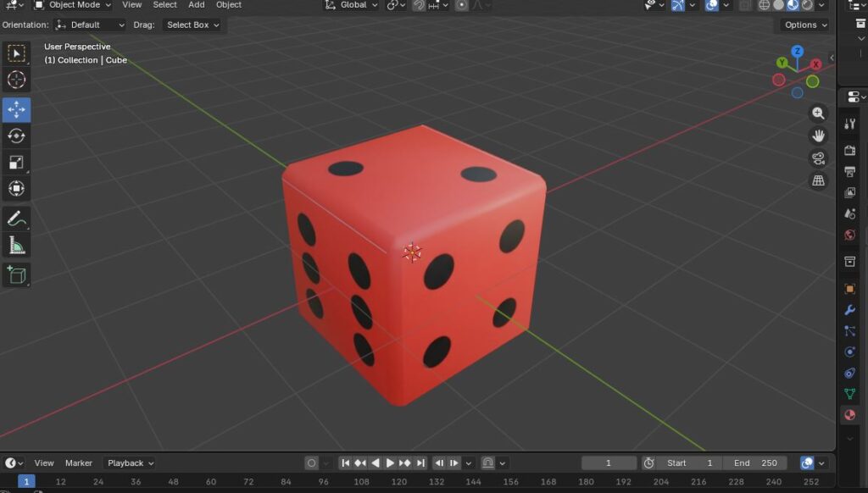The width and height of the screenshot is (868, 493).
Task: Activate the 3D Cursor tool
Action: [16, 80]
